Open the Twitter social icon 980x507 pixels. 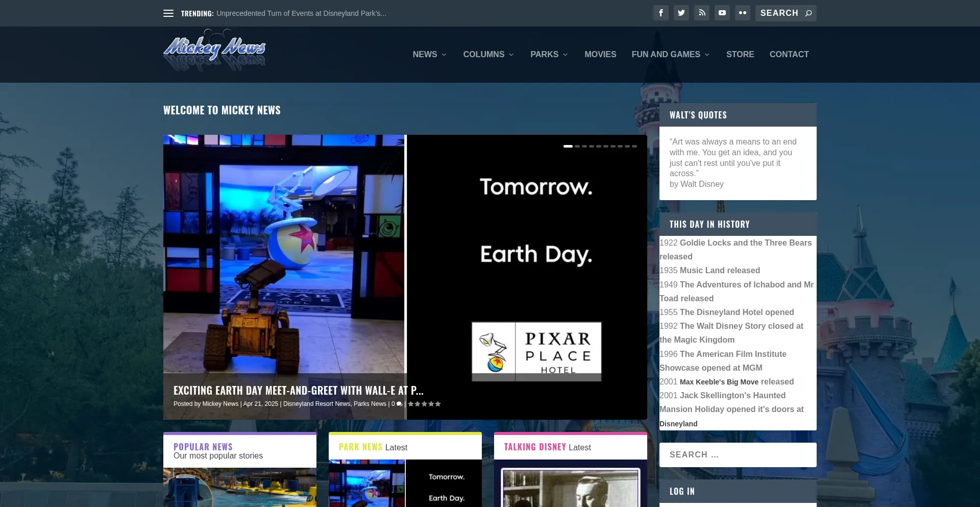(681, 13)
